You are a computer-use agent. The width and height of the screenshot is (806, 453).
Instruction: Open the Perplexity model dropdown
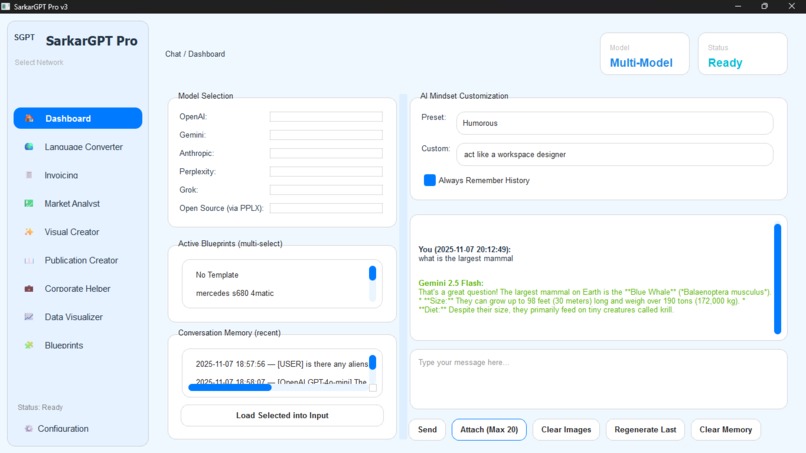point(326,171)
